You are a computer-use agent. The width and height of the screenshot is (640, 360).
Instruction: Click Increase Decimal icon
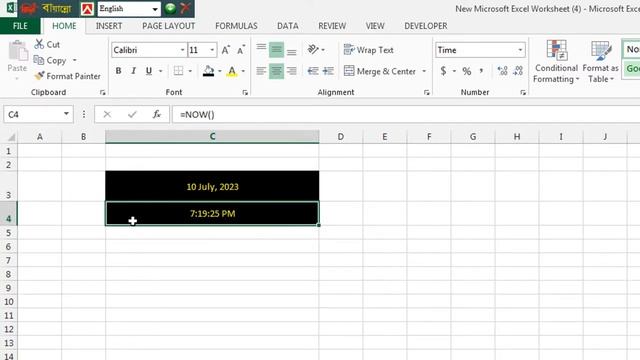(502, 71)
